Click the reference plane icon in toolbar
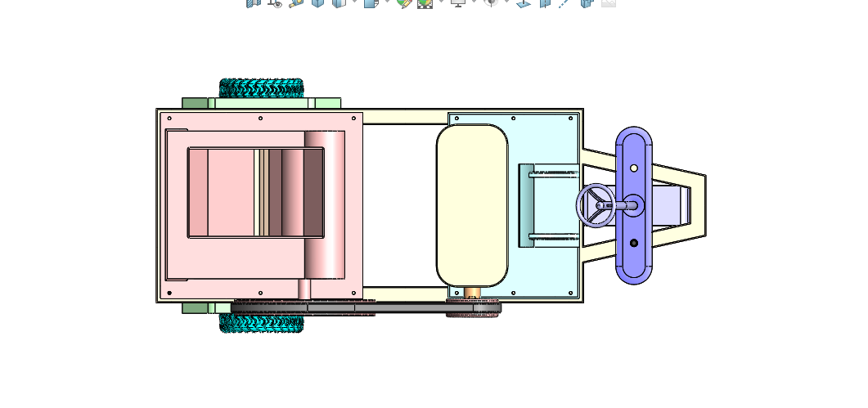The width and height of the screenshot is (868, 408). coord(523,3)
